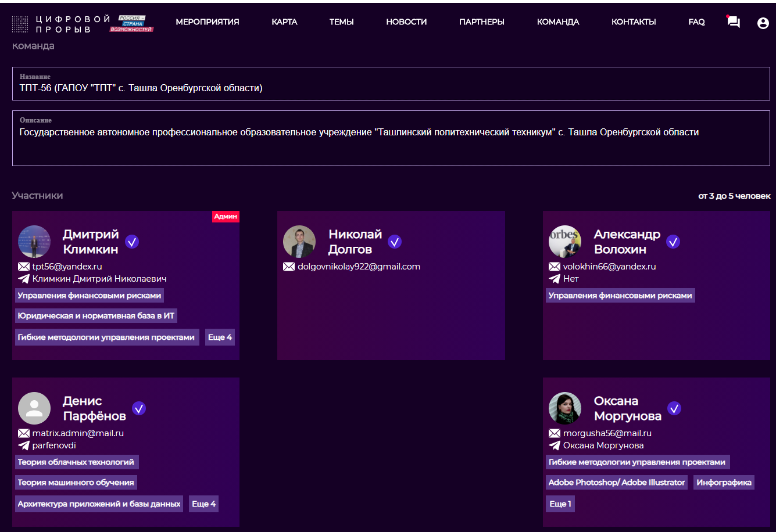Open the user account profile icon

coord(763,23)
